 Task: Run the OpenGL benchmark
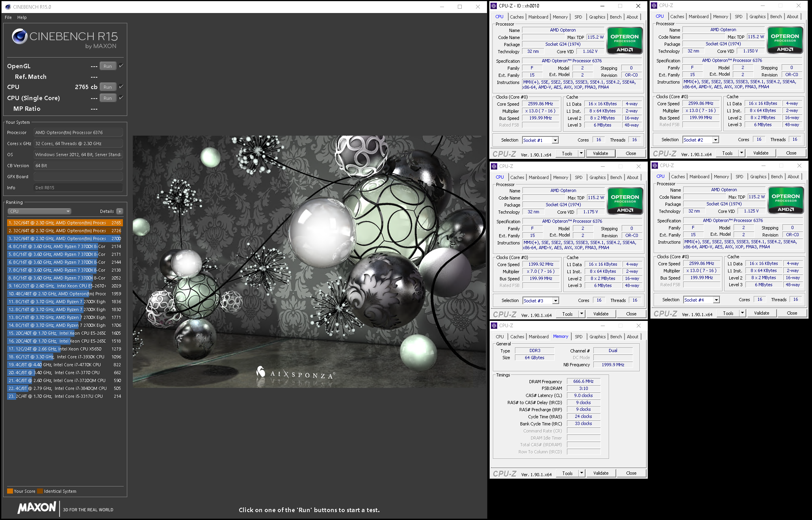108,66
